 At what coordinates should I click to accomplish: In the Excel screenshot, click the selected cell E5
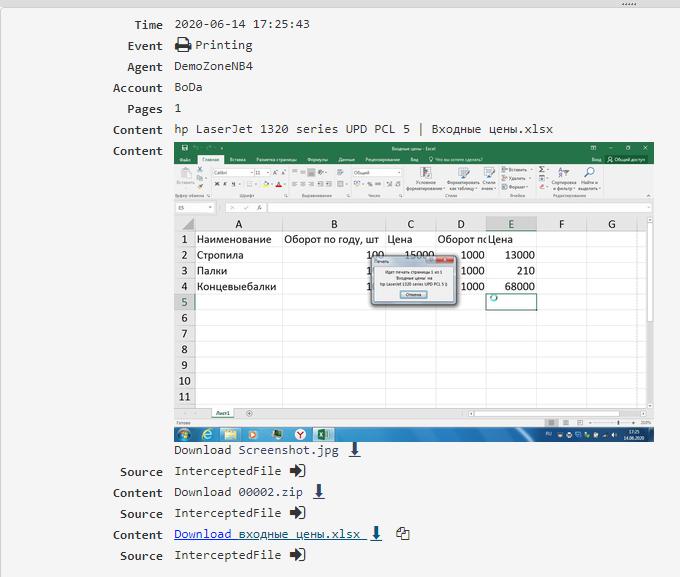511,302
